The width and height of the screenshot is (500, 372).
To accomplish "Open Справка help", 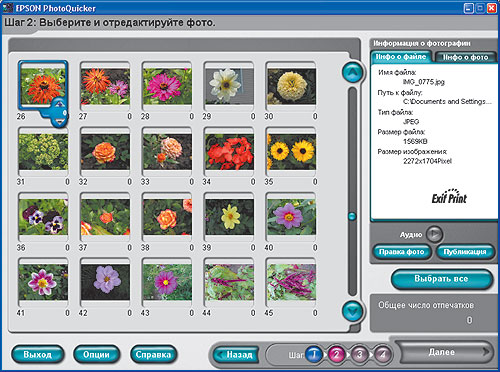I will pos(153,354).
